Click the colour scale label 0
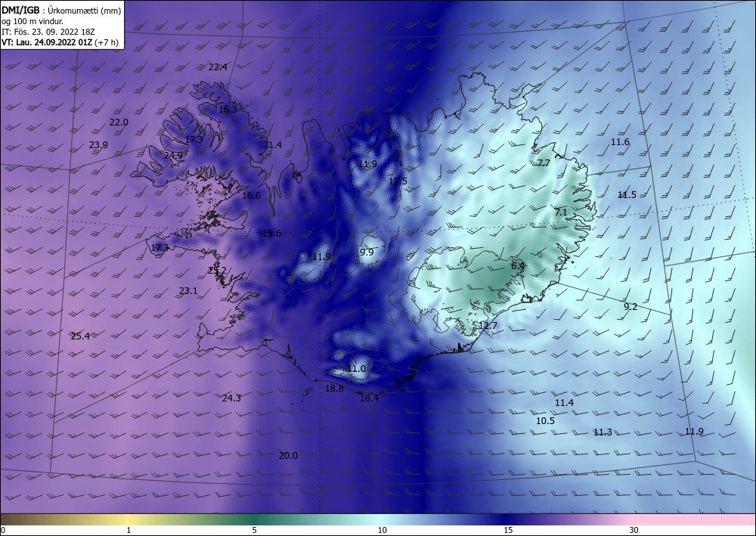 tap(3, 531)
